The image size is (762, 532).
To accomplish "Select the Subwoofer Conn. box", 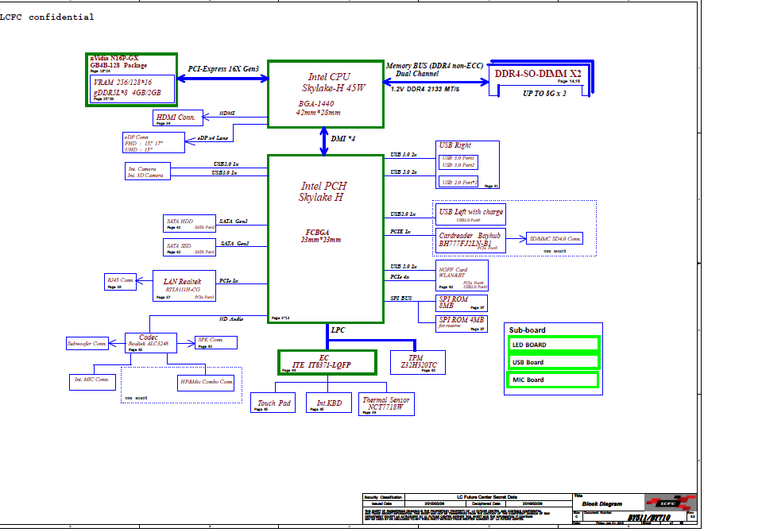I will pos(87,344).
